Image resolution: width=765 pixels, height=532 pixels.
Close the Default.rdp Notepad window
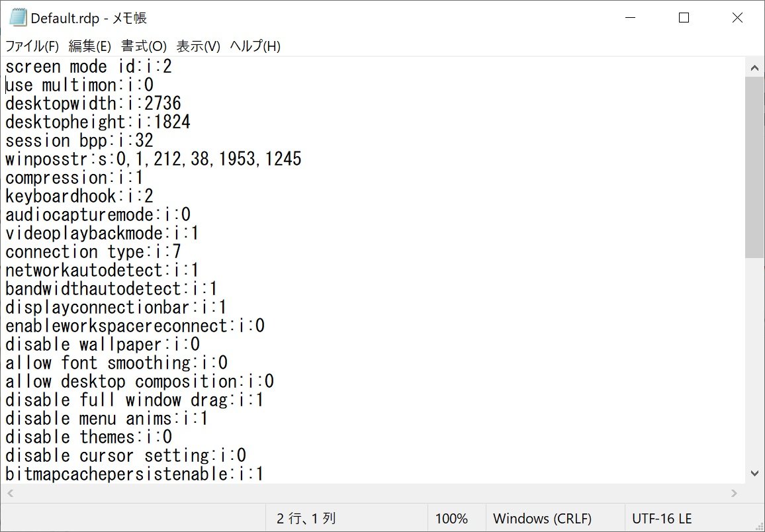point(738,18)
